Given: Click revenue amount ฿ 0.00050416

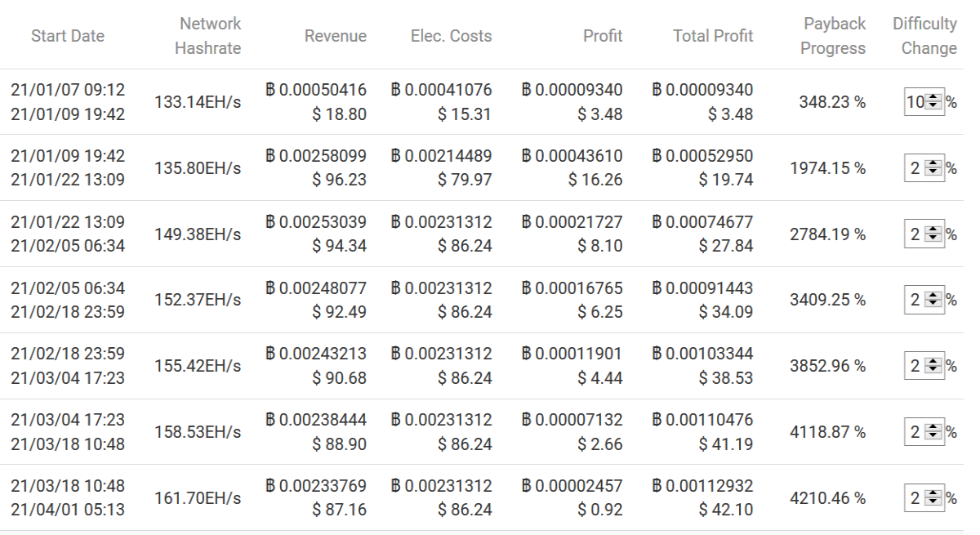Looking at the screenshot, I should click(316, 90).
